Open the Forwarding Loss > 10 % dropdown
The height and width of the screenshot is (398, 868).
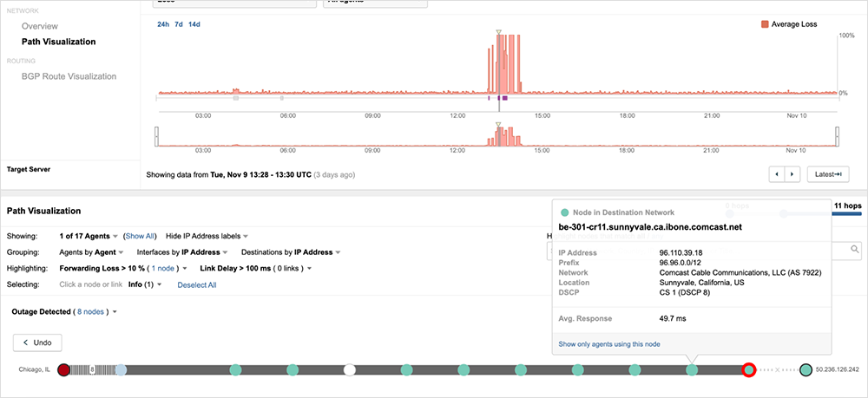click(x=125, y=269)
